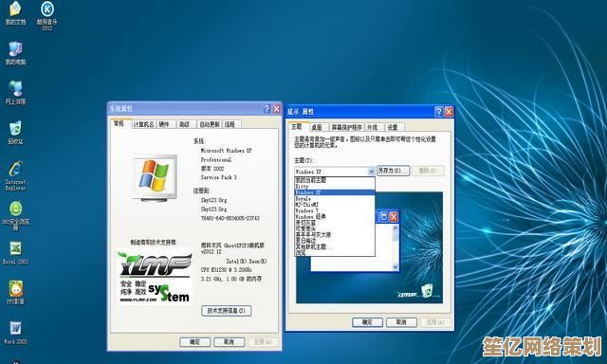Open the 我的文档 desktop icon
This screenshot has height=364, width=607.
pyautogui.click(x=15, y=13)
